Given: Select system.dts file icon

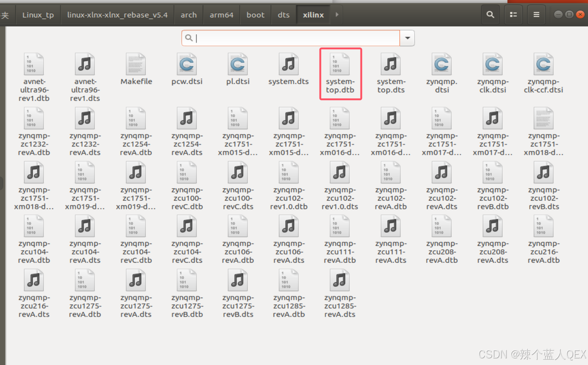Looking at the screenshot, I should (289, 64).
